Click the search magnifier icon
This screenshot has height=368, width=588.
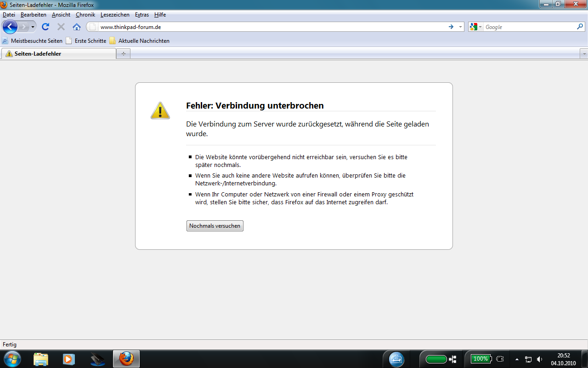click(x=580, y=27)
